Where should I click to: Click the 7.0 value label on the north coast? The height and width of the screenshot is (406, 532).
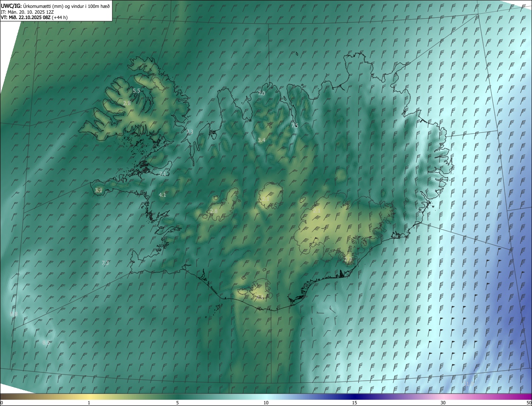pos(261,93)
